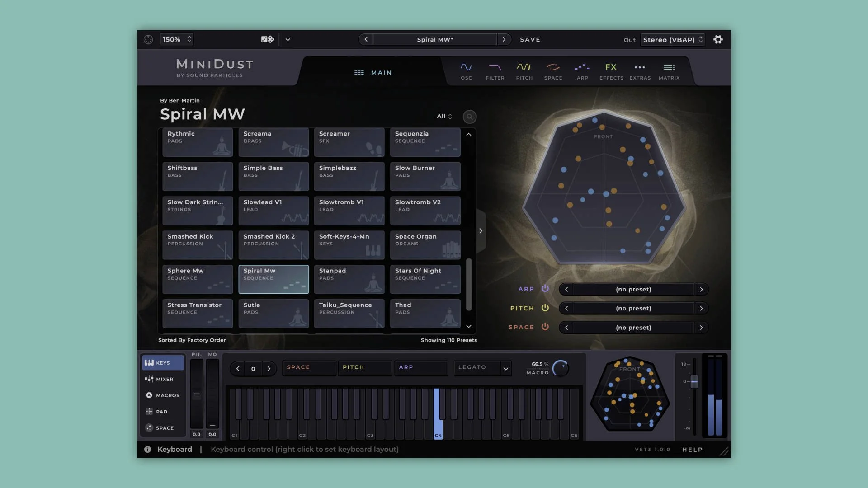Toggle the SPACE power button
The width and height of the screenshot is (868, 488).
[545, 327]
